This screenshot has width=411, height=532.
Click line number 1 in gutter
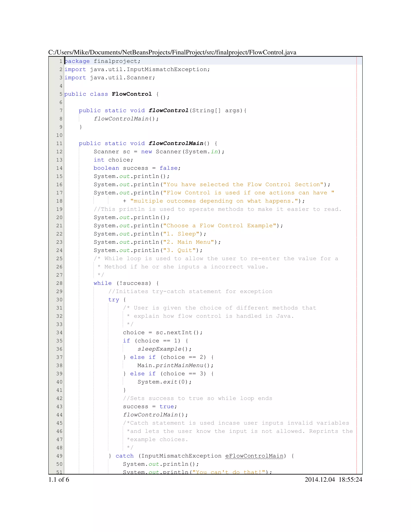click(61, 61)
